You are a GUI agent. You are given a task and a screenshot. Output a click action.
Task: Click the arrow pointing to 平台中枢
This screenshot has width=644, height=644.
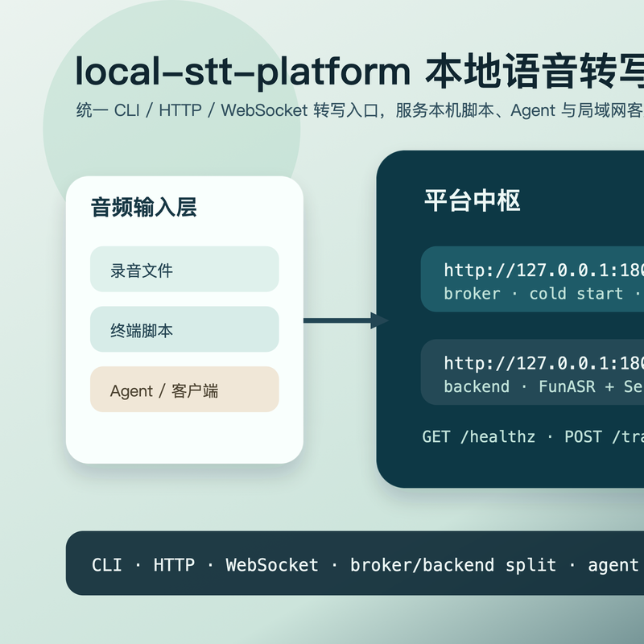pos(345,320)
